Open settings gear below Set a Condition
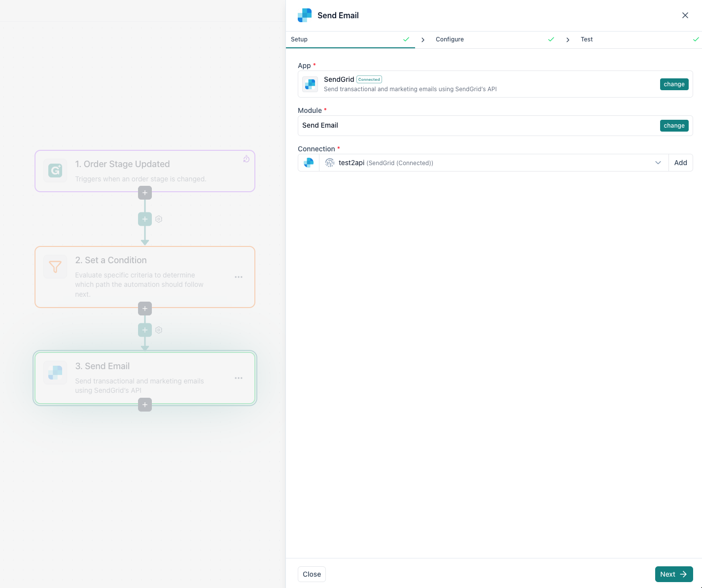Screen dimensions: 702x588 click(x=159, y=330)
